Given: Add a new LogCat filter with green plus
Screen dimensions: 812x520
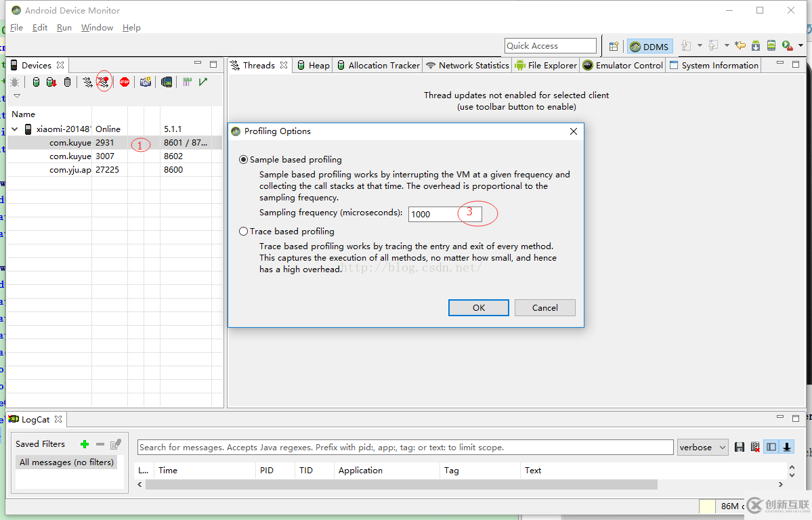Looking at the screenshot, I should point(85,444).
